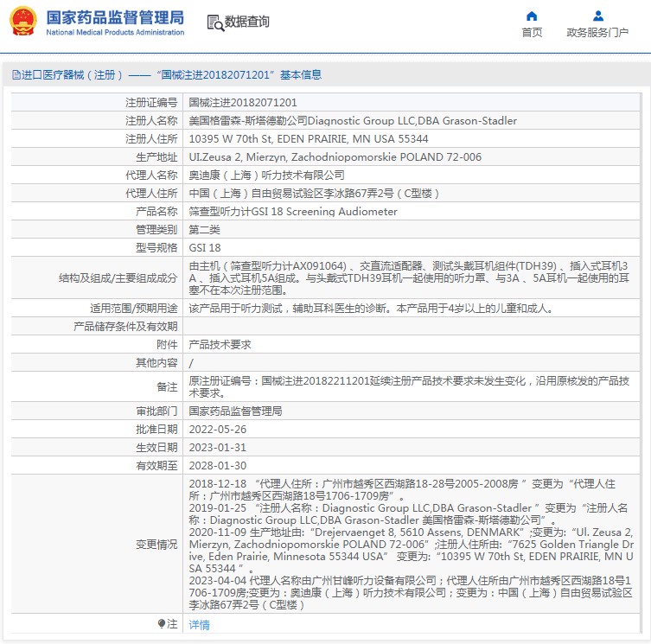Viewport: 651px width, 644px height.
Task: Click the approval date 2022-05-26 value
Action: (217, 429)
